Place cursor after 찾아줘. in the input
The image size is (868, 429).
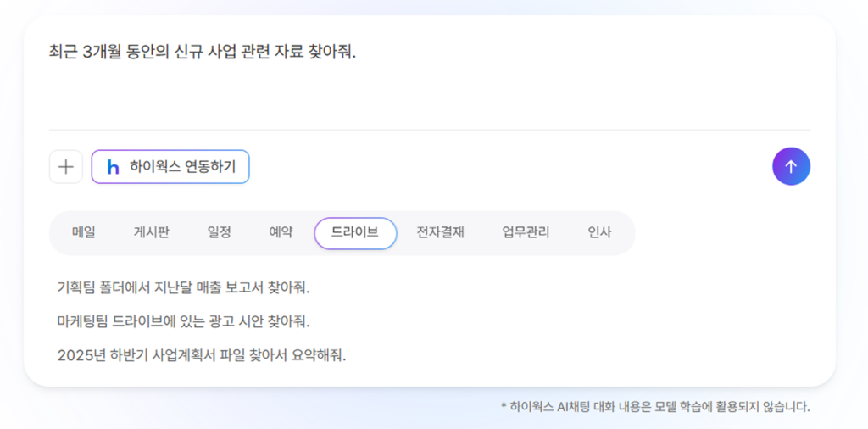357,53
